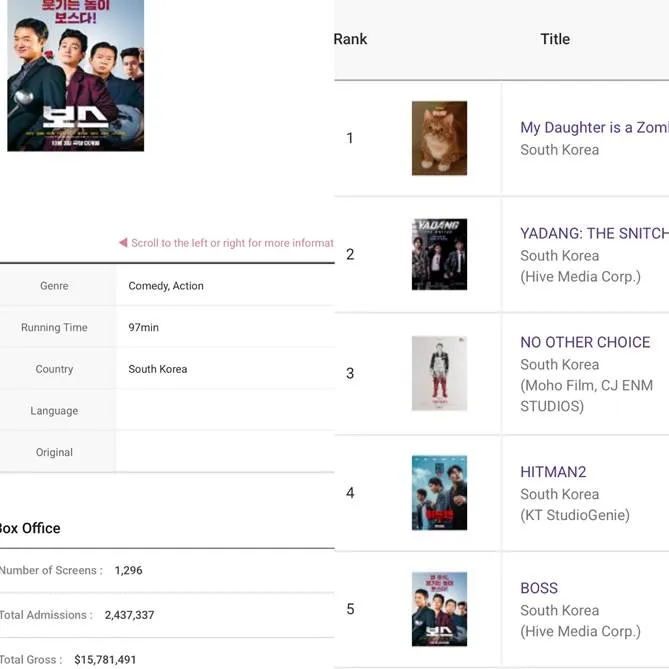Image resolution: width=669 pixels, height=669 pixels.
Task: Open the NO OTHER CHOICE title link
Action: tap(585, 342)
